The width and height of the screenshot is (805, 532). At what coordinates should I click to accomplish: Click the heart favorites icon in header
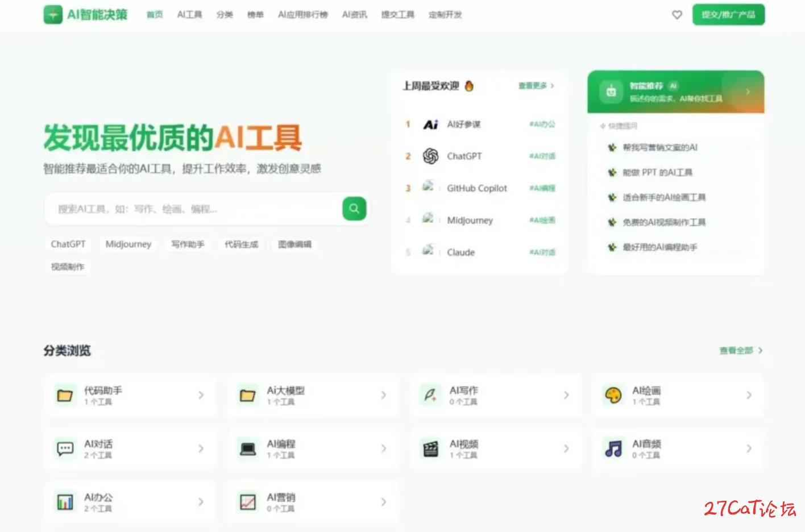[x=677, y=15]
